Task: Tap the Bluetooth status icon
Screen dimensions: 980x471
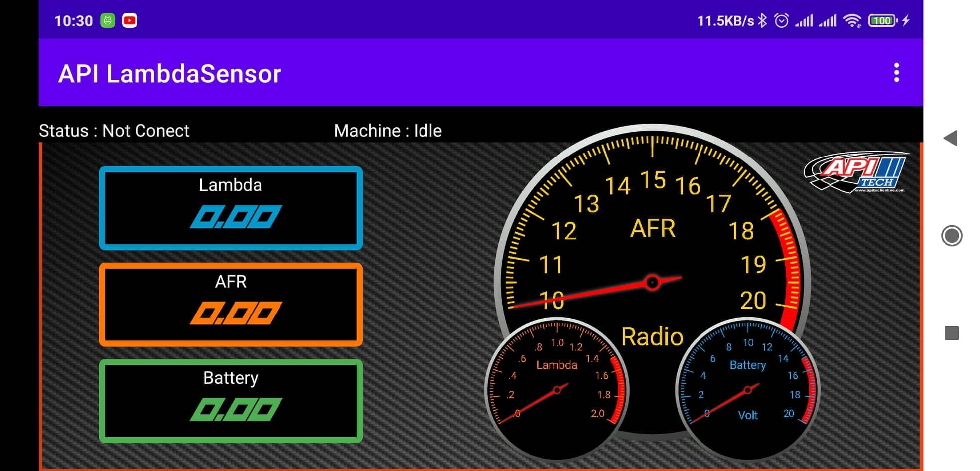Action: click(x=762, y=20)
